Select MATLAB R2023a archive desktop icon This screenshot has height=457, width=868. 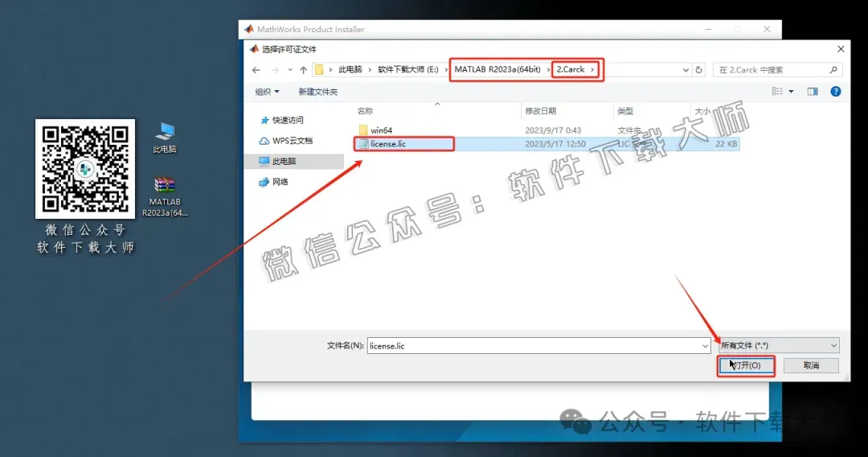tap(165, 197)
